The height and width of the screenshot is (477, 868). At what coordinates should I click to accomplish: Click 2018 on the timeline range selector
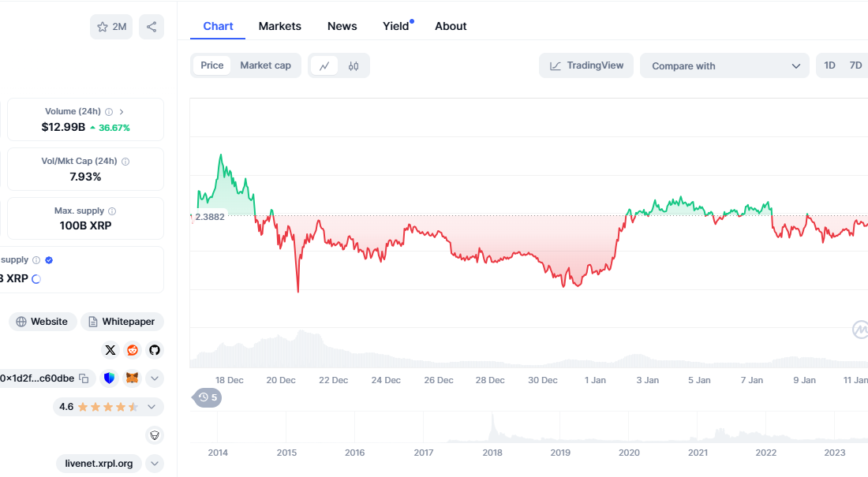(x=492, y=453)
